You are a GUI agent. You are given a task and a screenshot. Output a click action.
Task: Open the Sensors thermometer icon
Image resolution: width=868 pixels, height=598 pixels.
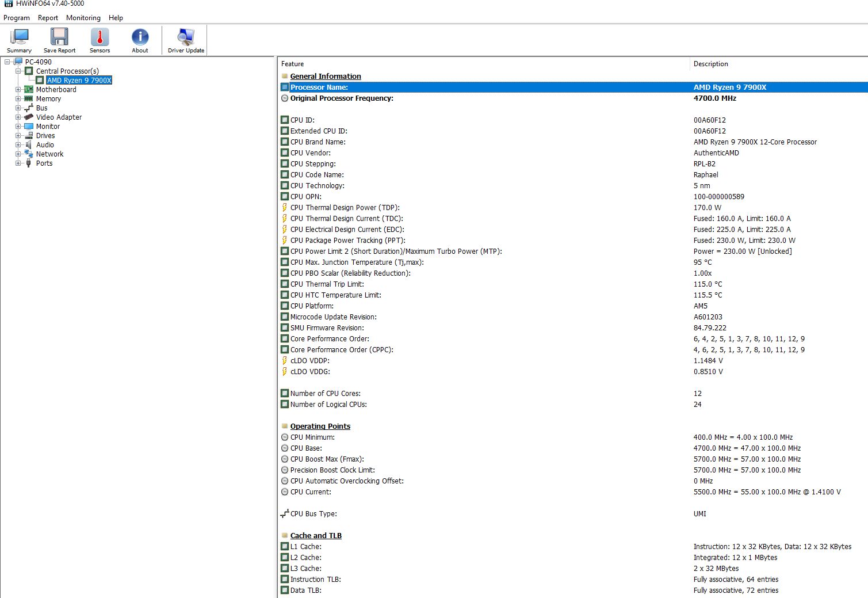click(100, 37)
